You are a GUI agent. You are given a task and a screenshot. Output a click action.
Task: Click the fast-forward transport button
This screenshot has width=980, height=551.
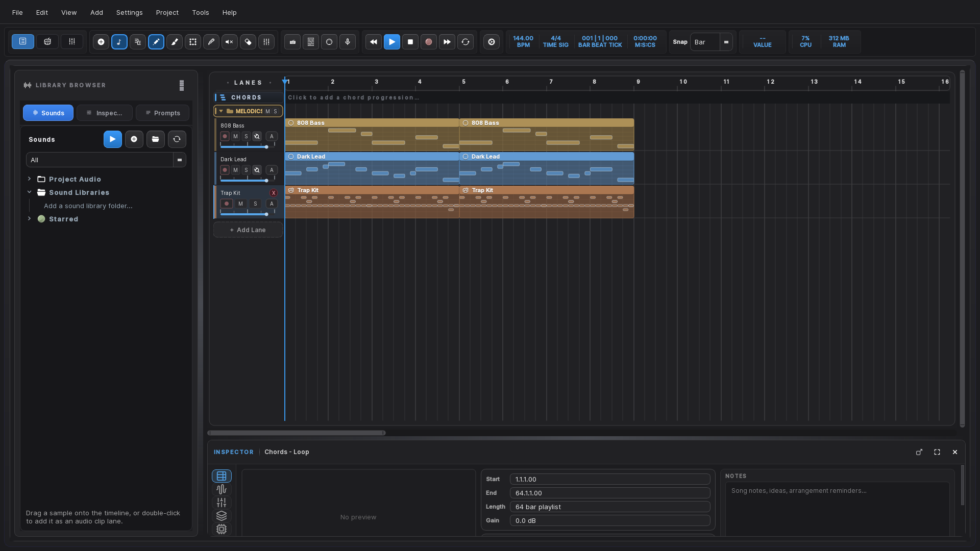click(x=447, y=42)
